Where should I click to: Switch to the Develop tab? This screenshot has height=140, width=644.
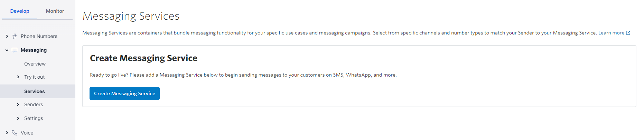[x=20, y=11]
